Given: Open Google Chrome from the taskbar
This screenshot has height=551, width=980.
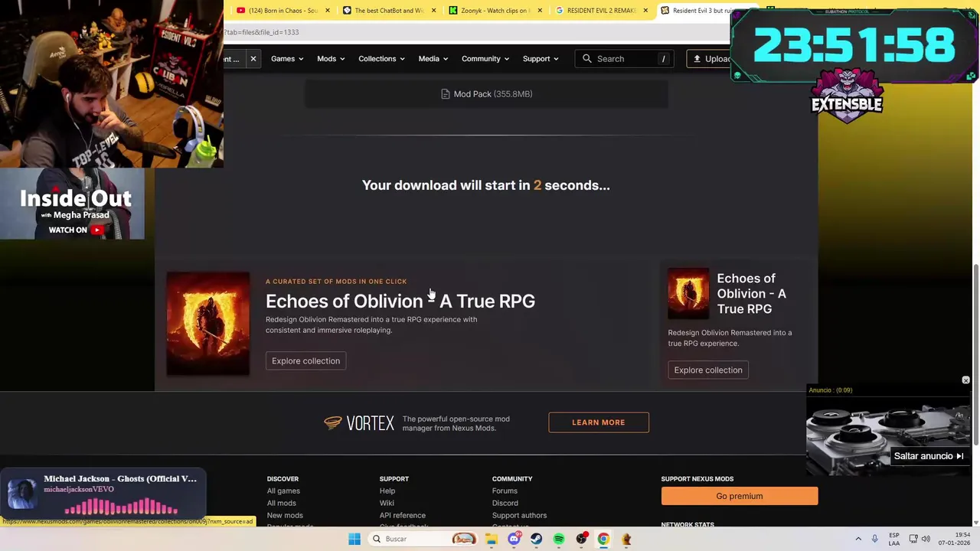Looking at the screenshot, I should point(603,540).
